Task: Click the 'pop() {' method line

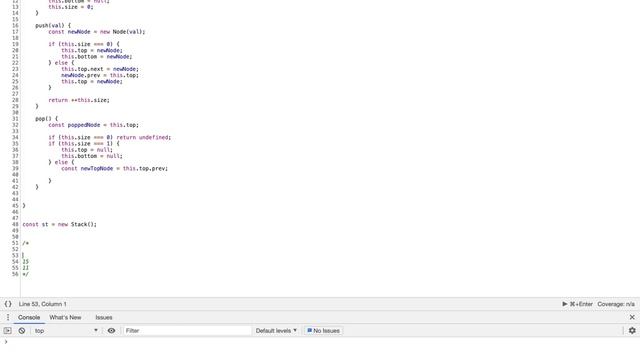Action: point(47,119)
